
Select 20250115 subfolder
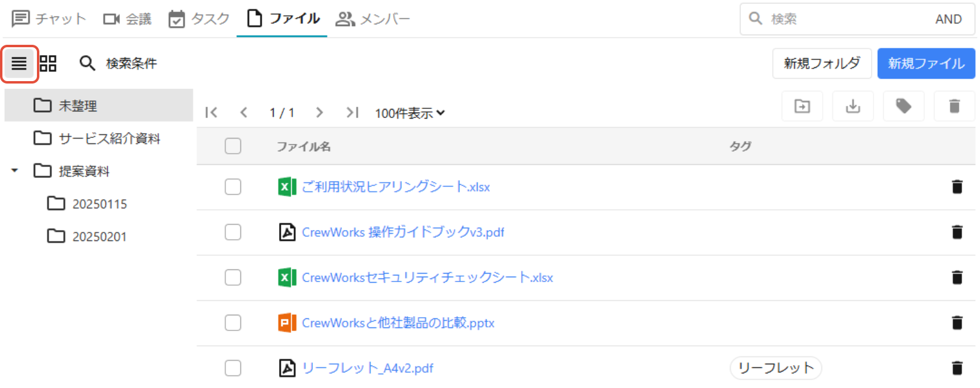(x=99, y=204)
